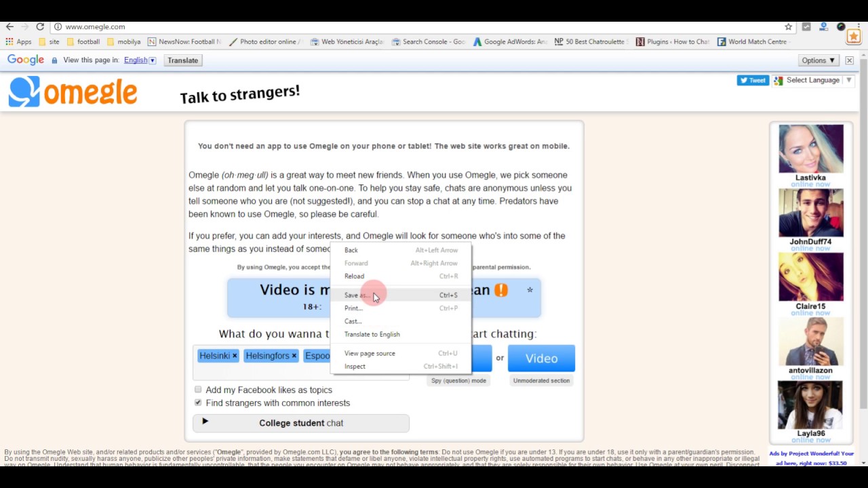Open Search Console bookmark
This screenshot has width=868, height=488.
click(429, 41)
